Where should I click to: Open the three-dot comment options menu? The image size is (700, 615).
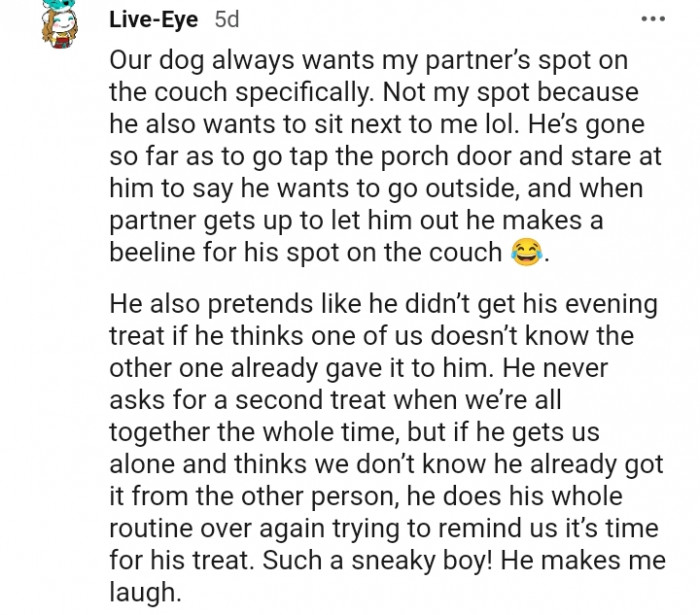click(653, 19)
